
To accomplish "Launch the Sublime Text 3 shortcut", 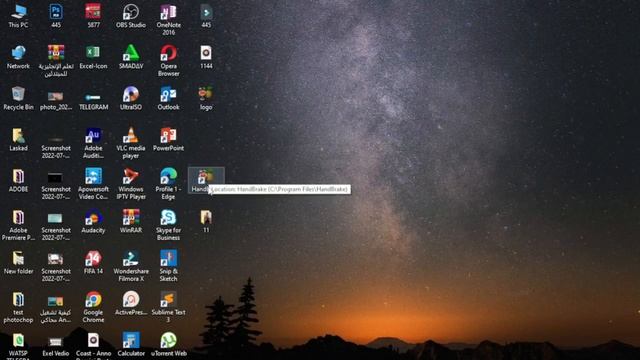I will 169,307.
